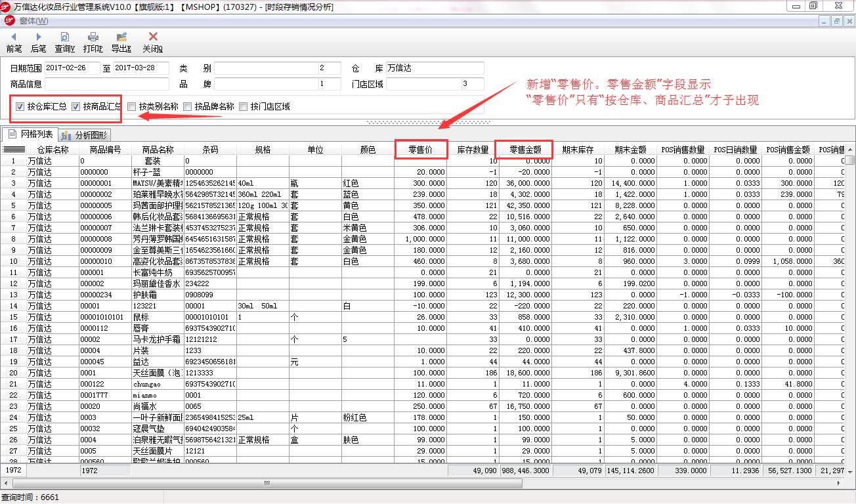Select product cell 唇膏
The width and height of the screenshot is (856, 504).
158,328
